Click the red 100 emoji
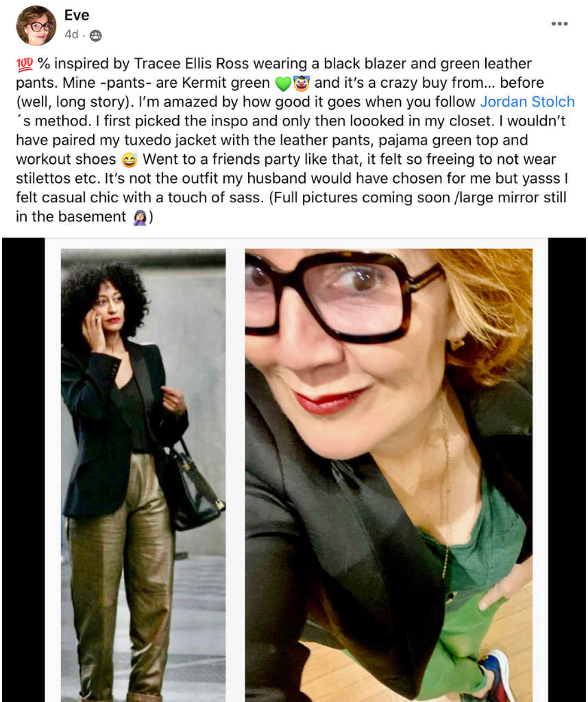 (25, 64)
